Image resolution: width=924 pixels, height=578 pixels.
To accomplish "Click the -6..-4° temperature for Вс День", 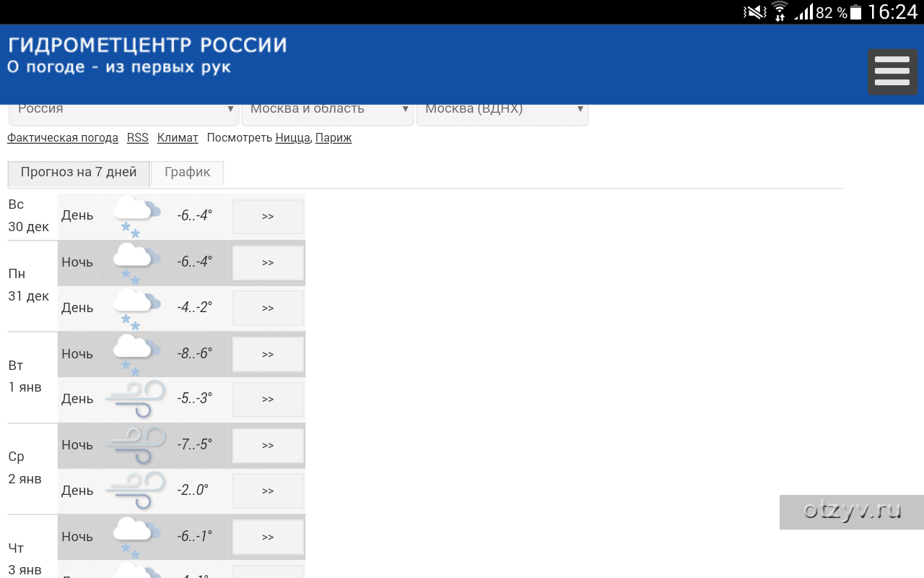I will [195, 216].
